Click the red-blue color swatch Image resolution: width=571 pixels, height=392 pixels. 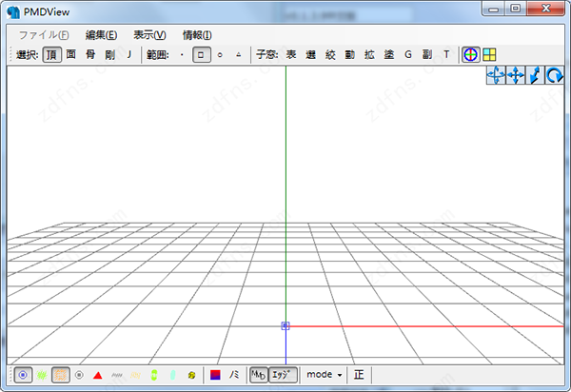pos(215,375)
